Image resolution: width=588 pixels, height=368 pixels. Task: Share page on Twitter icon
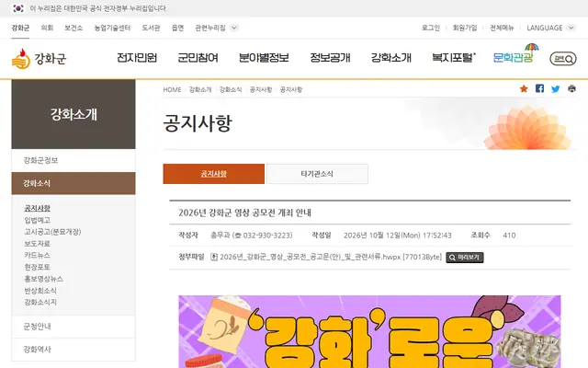(555, 88)
